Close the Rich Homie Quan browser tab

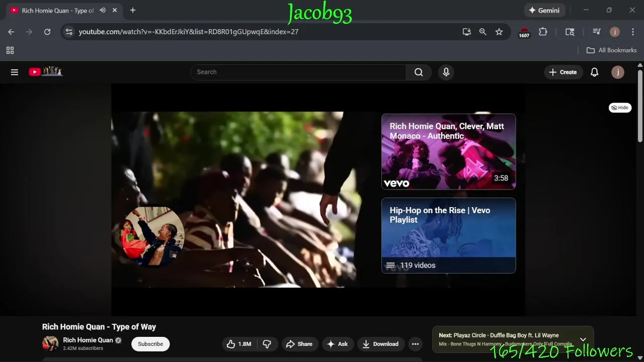(115, 10)
